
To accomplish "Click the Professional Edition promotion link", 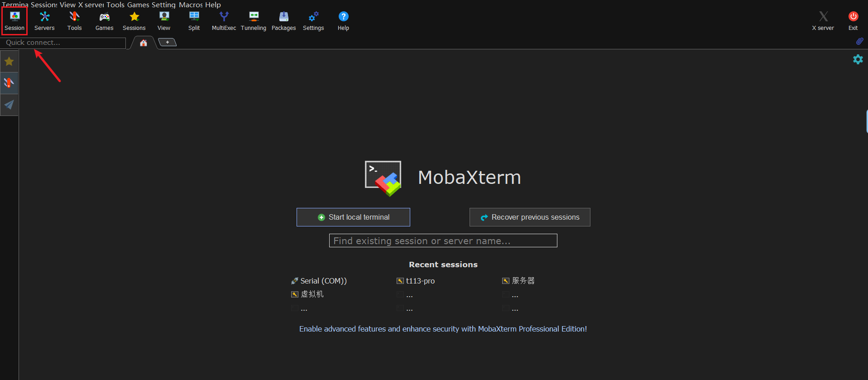I will tap(443, 329).
